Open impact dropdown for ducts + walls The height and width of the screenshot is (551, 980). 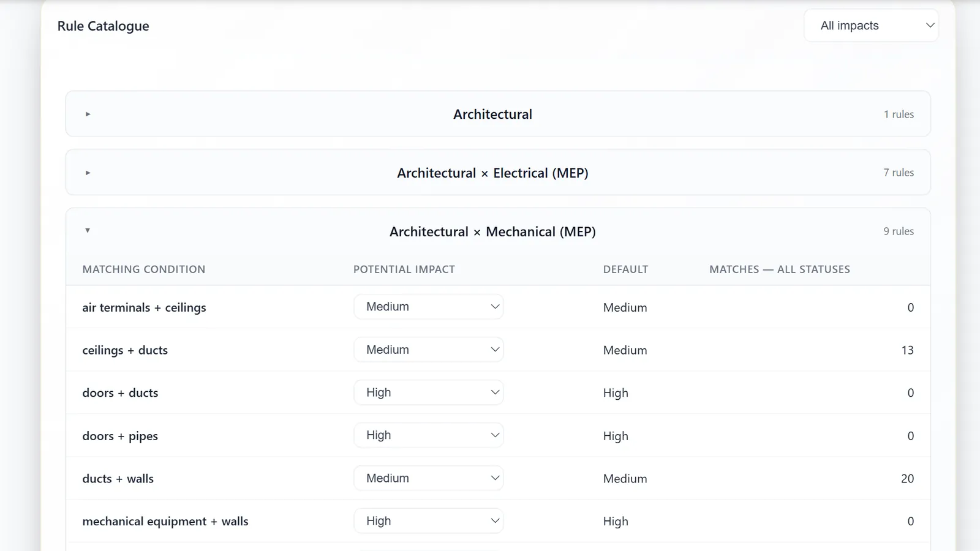(x=429, y=478)
